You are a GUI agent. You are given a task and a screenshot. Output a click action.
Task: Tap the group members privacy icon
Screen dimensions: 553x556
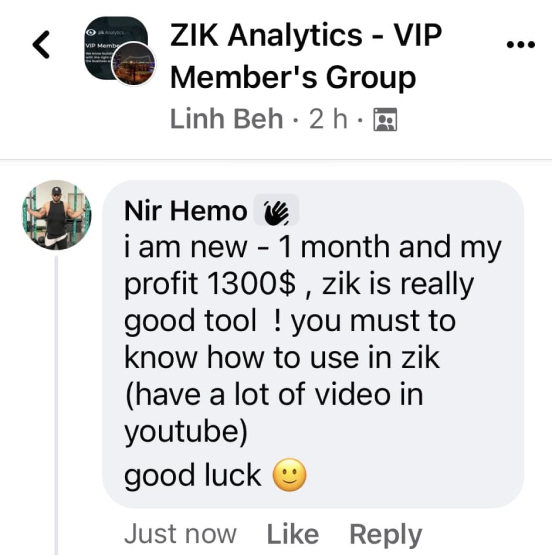[385, 119]
